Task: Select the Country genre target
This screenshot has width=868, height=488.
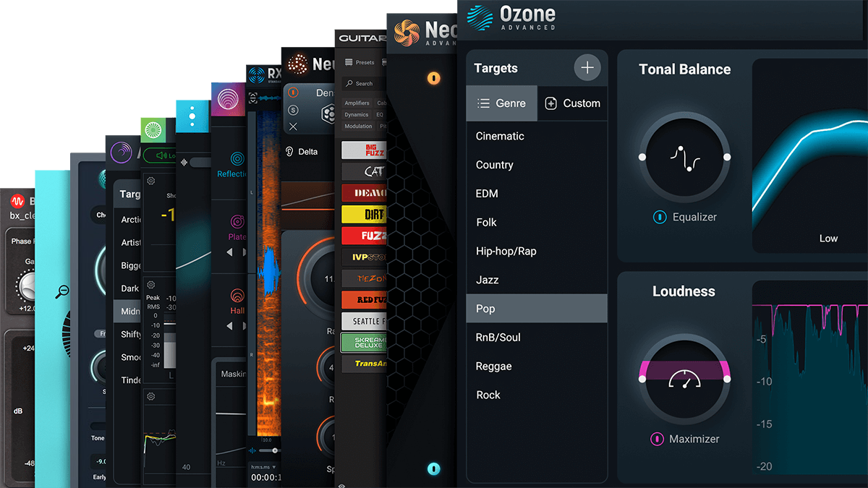Action: click(537, 165)
